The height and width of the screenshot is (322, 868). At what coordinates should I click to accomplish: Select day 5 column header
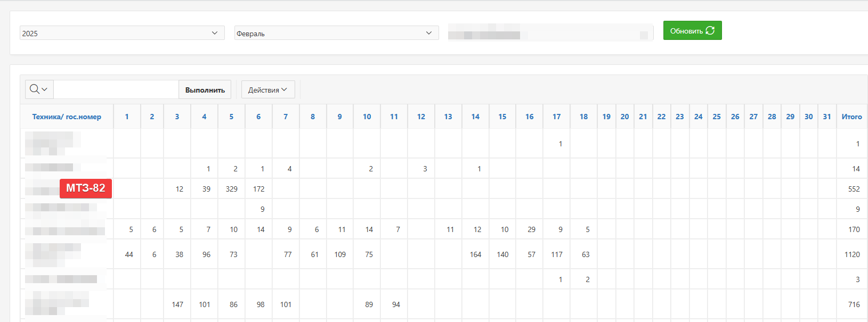231,117
